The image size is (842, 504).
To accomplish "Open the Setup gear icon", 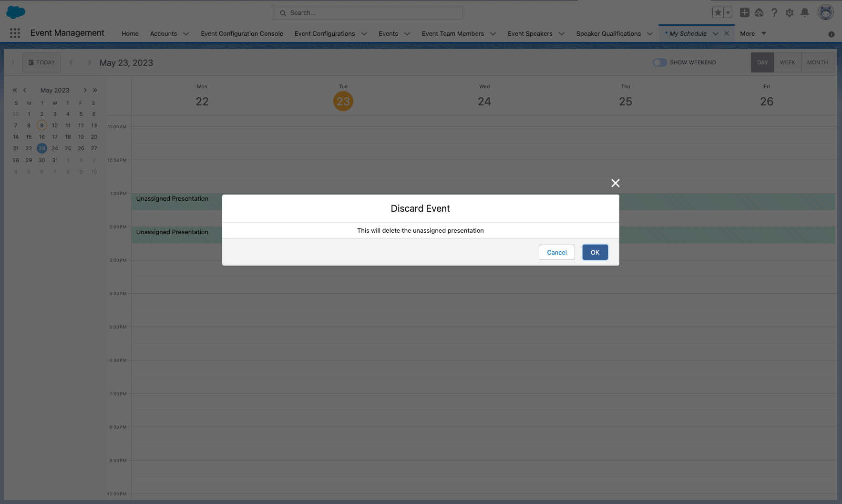I will point(790,13).
